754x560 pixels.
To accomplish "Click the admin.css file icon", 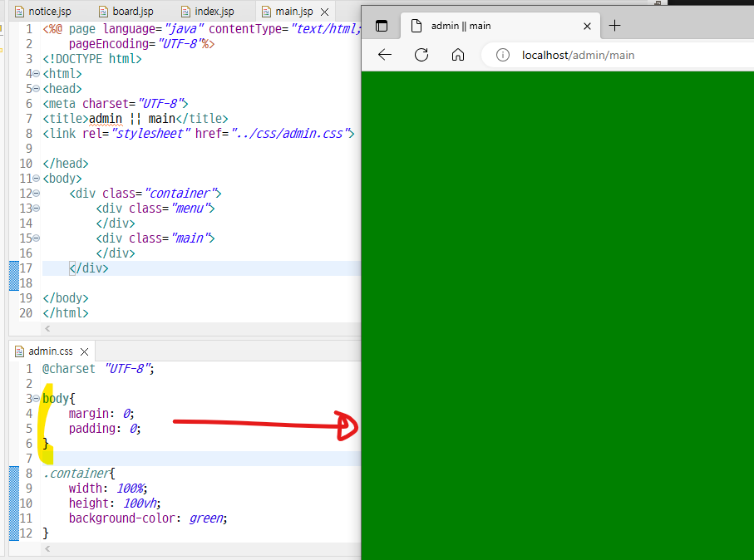I will coord(19,351).
